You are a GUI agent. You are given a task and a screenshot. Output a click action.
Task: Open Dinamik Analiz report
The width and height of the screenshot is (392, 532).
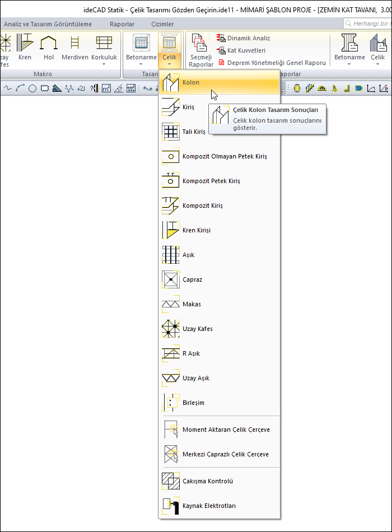click(244, 38)
